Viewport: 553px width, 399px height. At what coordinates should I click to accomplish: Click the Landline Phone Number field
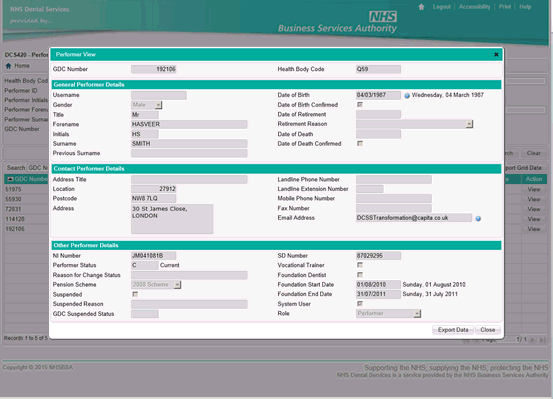[x=394, y=179]
